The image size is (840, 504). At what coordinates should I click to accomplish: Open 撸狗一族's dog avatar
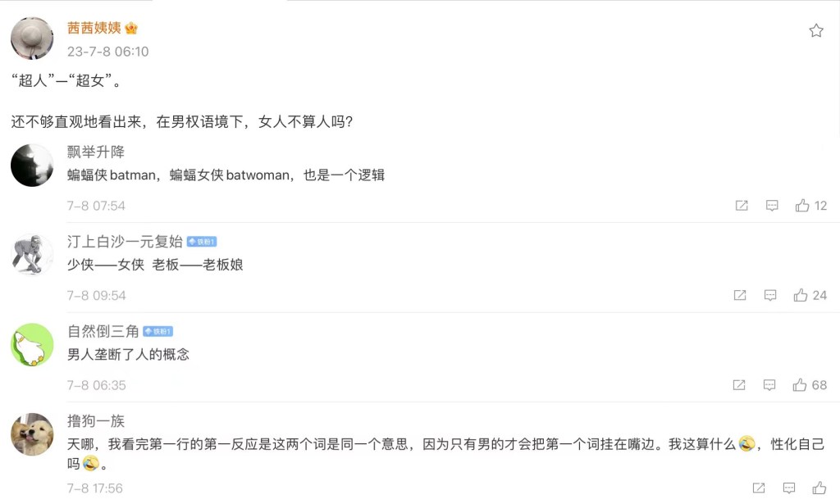pyautogui.click(x=32, y=434)
